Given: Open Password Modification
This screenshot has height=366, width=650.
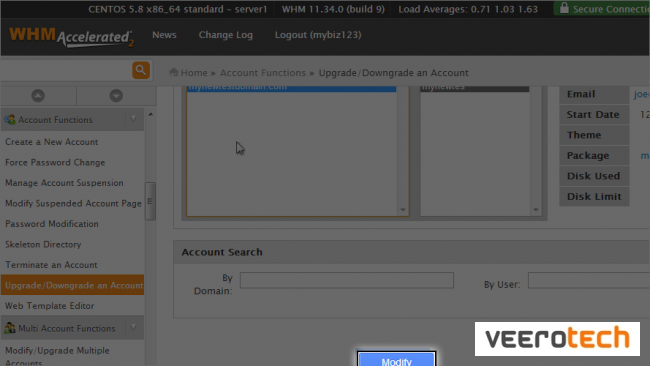Looking at the screenshot, I should (x=52, y=224).
